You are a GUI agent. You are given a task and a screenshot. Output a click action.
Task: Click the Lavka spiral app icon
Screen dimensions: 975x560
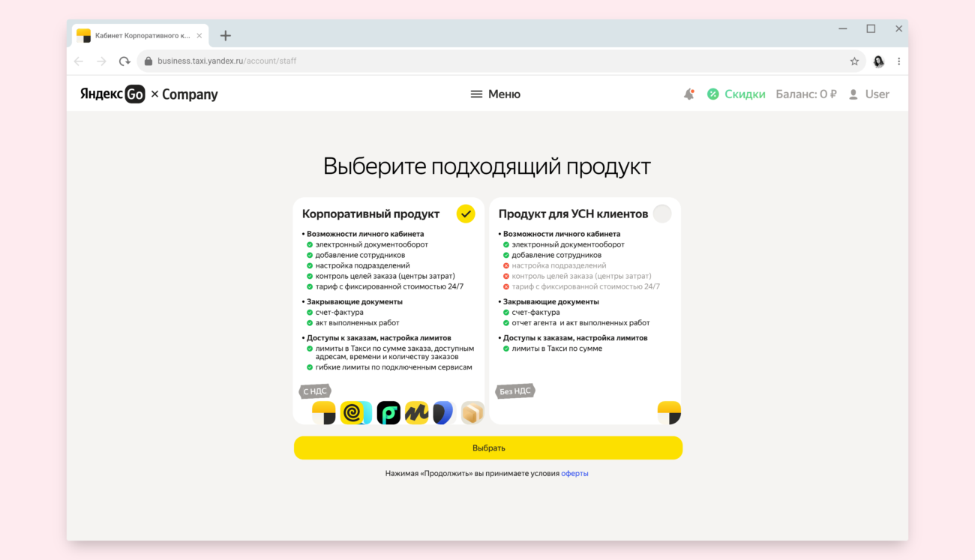[x=352, y=412]
